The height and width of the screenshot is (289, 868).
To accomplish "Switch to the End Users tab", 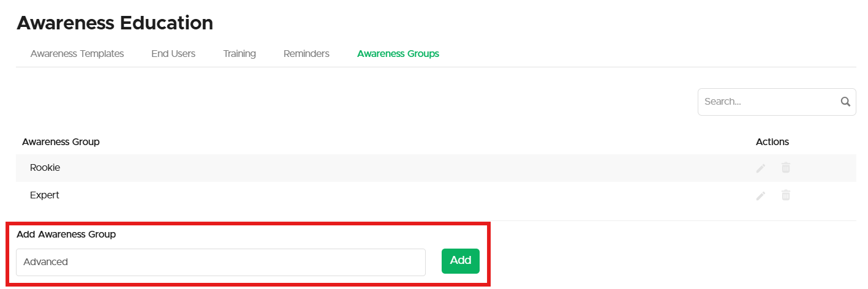I will point(173,54).
